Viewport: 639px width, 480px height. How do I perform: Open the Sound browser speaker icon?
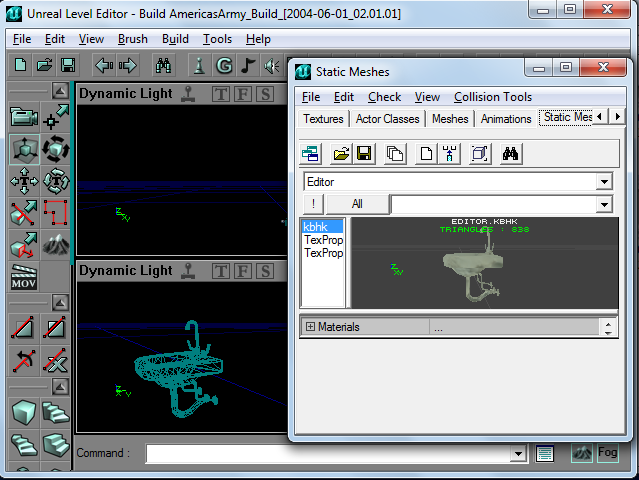pos(271,65)
